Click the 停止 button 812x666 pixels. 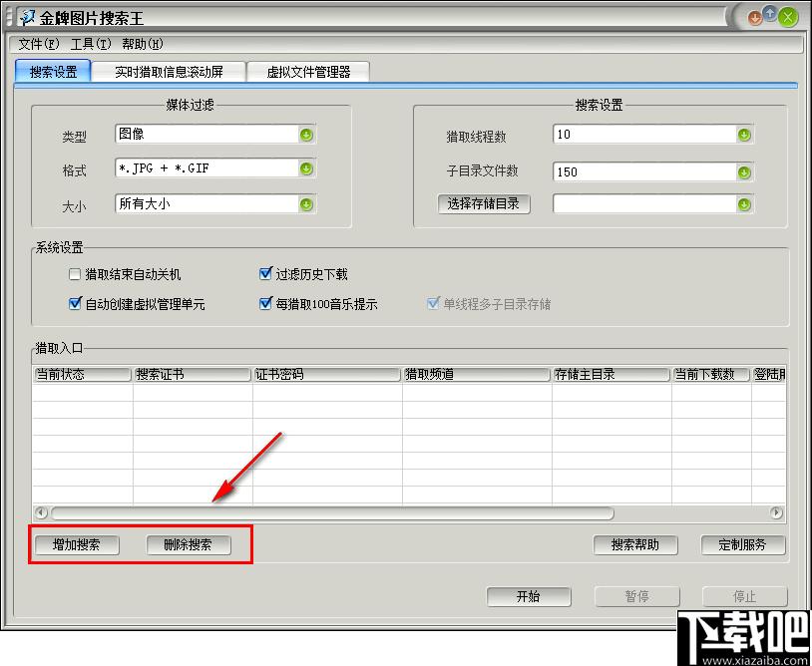click(745, 596)
